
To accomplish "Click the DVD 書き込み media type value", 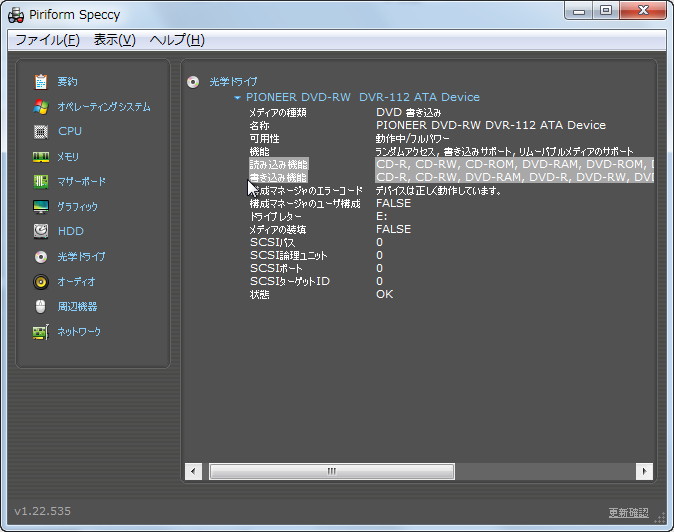I will pos(409,113).
